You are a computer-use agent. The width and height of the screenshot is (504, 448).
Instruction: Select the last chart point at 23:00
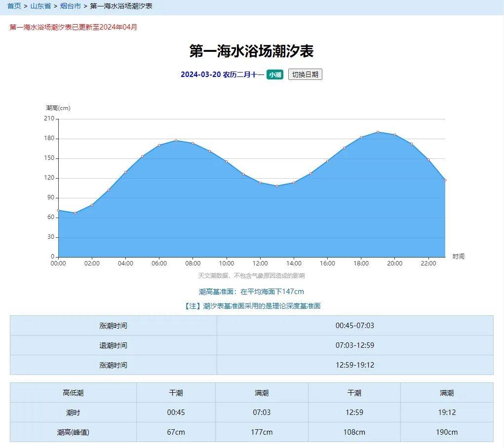point(445,180)
